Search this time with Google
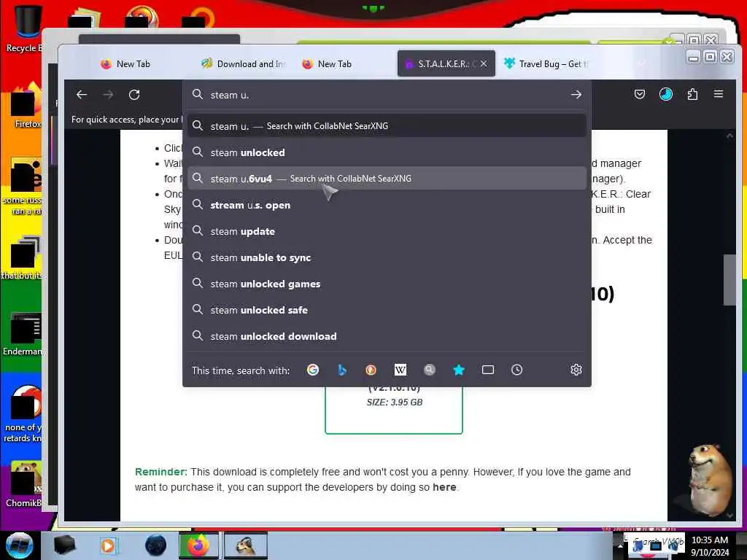747x560 pixels. pyautogui.click(x=312, y=370)
